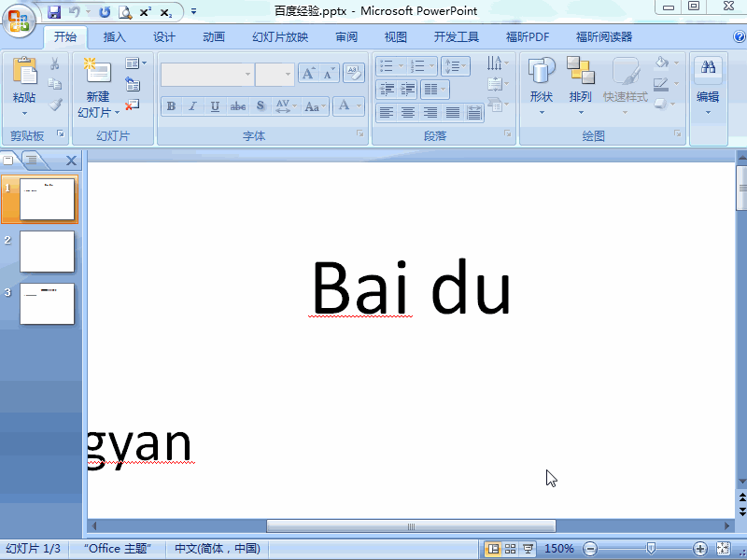Viewport: 747px width, 560px height.
Task: Open the 形状 shapes gallery
Action: [x=542, y=86]
